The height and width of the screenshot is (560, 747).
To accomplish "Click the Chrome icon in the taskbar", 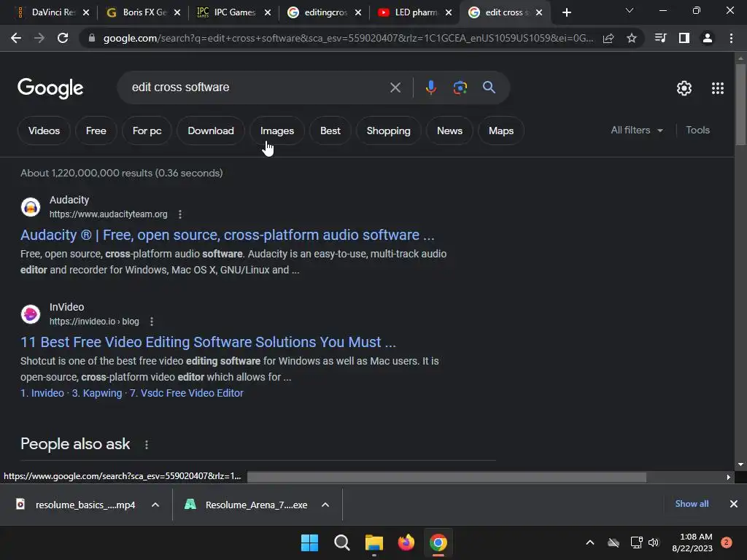I will pyautogui.click(x=438, y=542).
